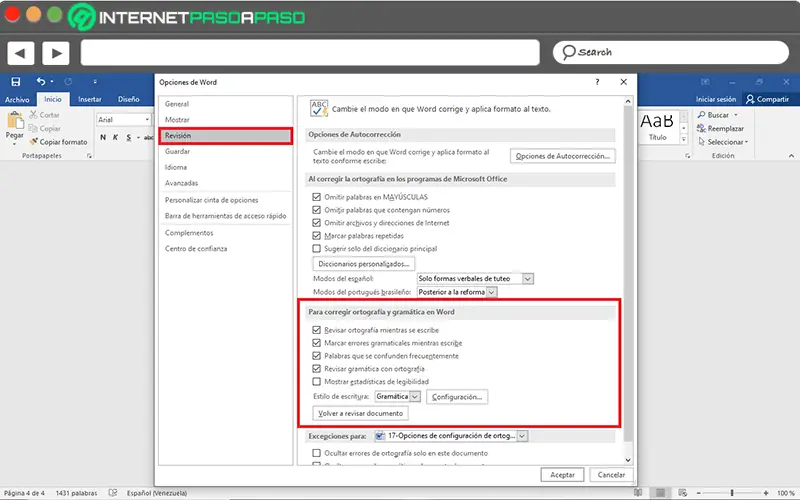Click the forward navigation arrow button
Viewport: 800px width, 500px height.
click(x=56, y=53)
